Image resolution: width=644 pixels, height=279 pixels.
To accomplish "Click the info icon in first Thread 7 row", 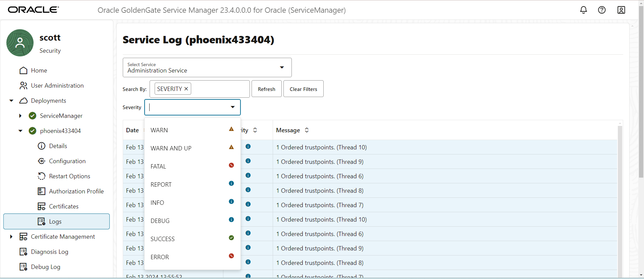I will pos(248,204).
